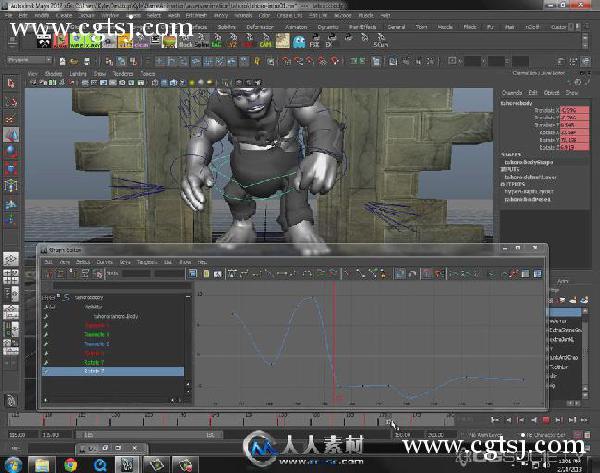The image size is (600, 473).
Task: Open the Curves menu in Graph Editor
Action: [104, 262]
